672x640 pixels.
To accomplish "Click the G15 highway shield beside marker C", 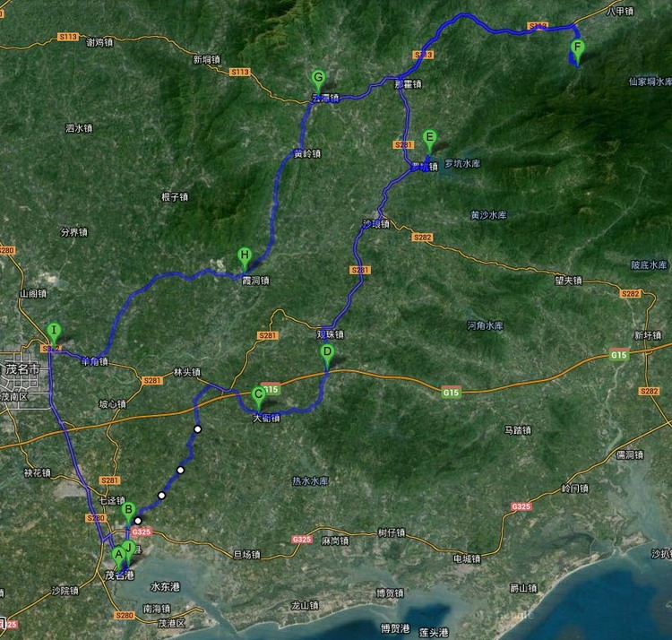I will [272, 389].
